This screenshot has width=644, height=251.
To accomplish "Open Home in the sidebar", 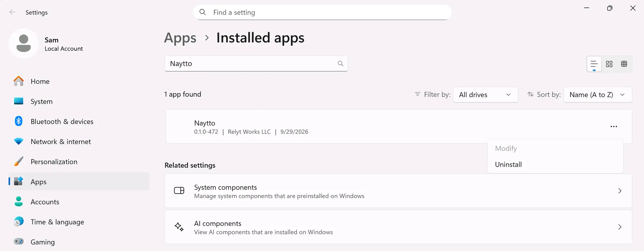I will pos(79,81).
